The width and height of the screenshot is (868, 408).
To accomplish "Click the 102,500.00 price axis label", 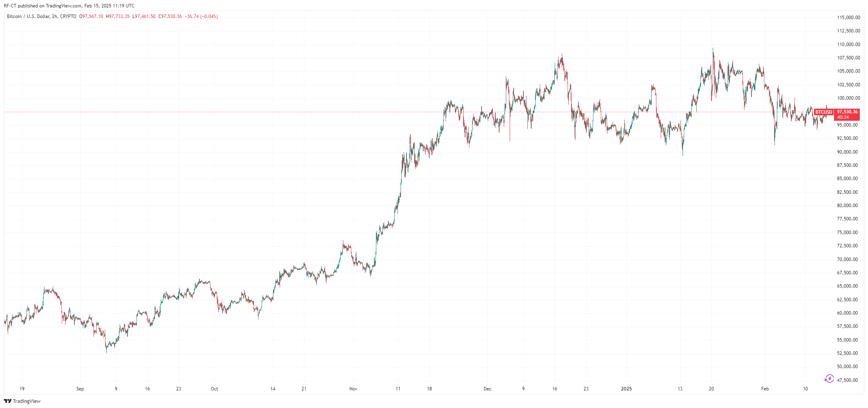I will [848, 85].
